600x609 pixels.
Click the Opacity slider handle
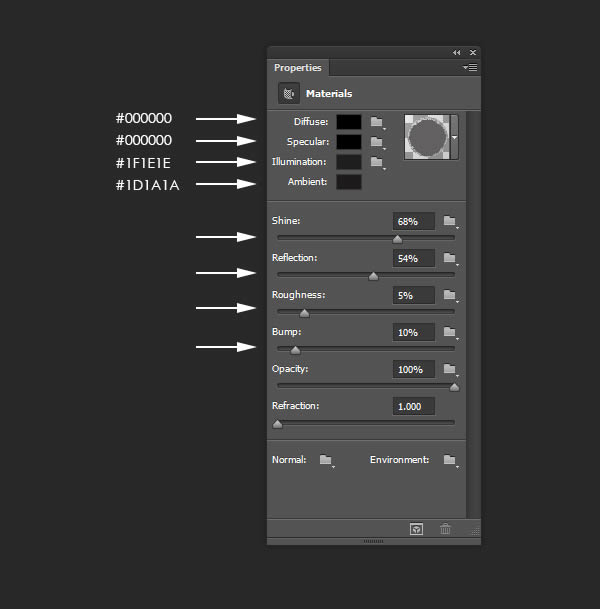click(x=454, y=387)
